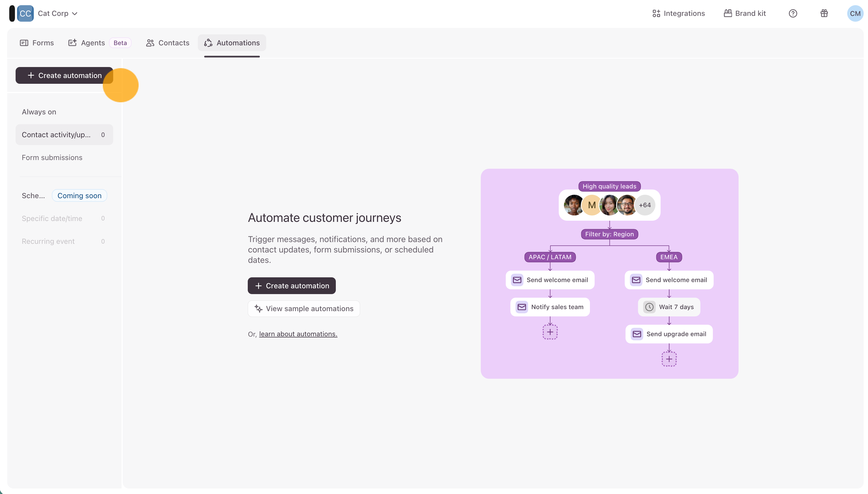This screenshot has height=494, width=868.
Task: Click the Integrations grid icon
Action: pos(656,14)
